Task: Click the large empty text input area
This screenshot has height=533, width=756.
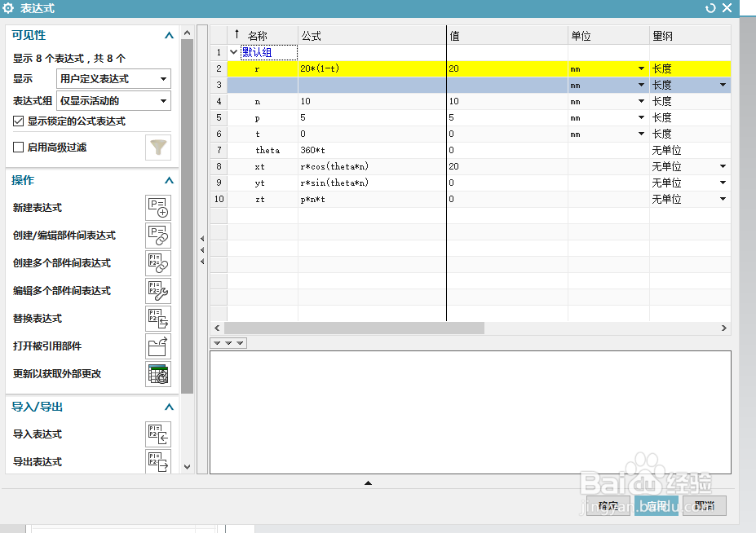Action: 470,412
